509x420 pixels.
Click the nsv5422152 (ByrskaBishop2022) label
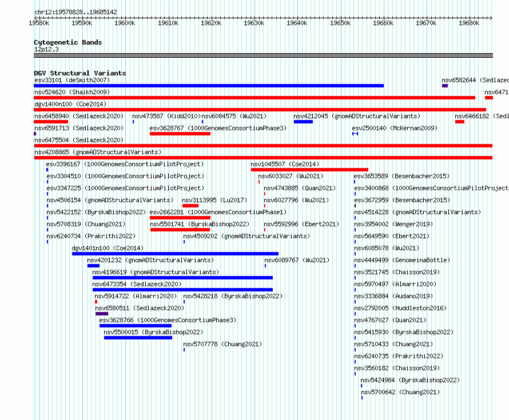point(96,212)
